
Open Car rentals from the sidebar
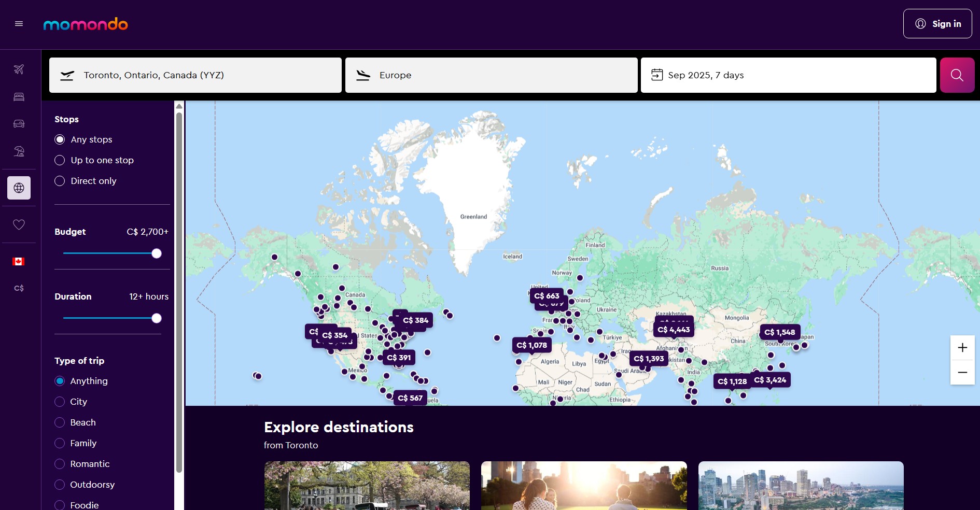(x=19, y=123)
